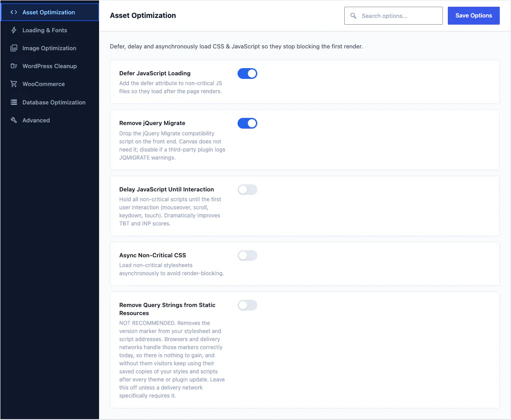Switch on Async Non-Critical CSS
The image size is (511, 420).
point(247,255)
